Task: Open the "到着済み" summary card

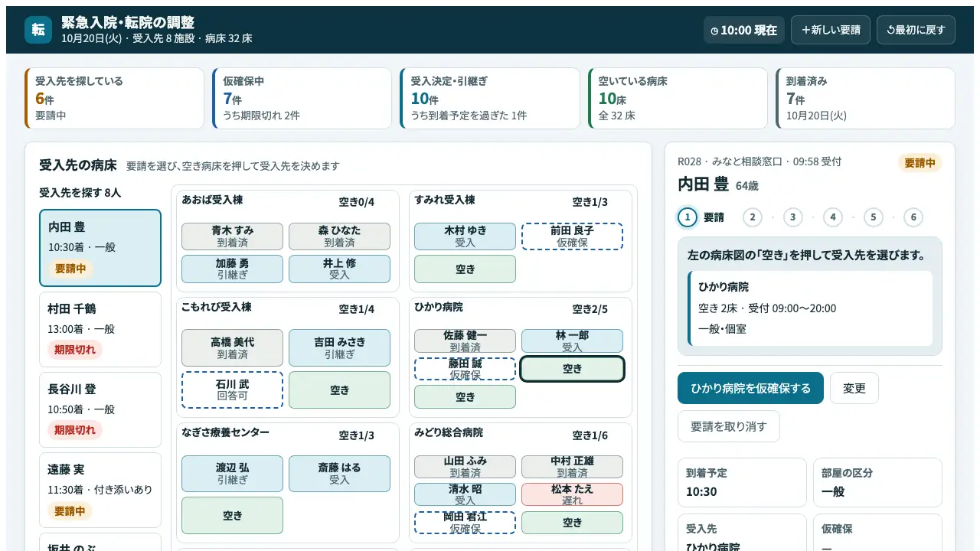Action: (x=865, y=98)
